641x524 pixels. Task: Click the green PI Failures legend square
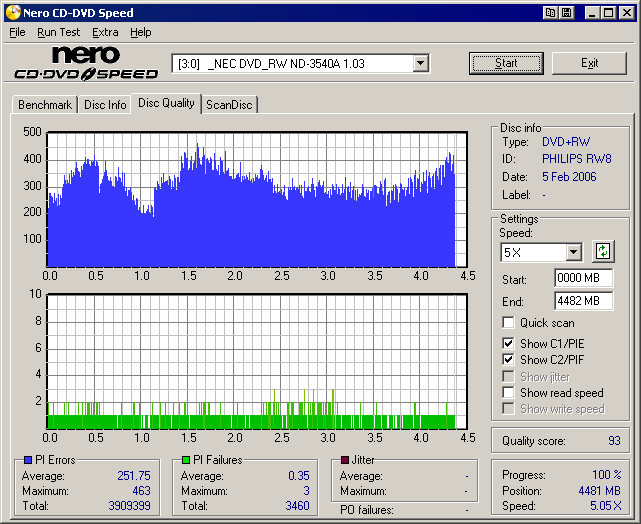[x=186, y=460]
